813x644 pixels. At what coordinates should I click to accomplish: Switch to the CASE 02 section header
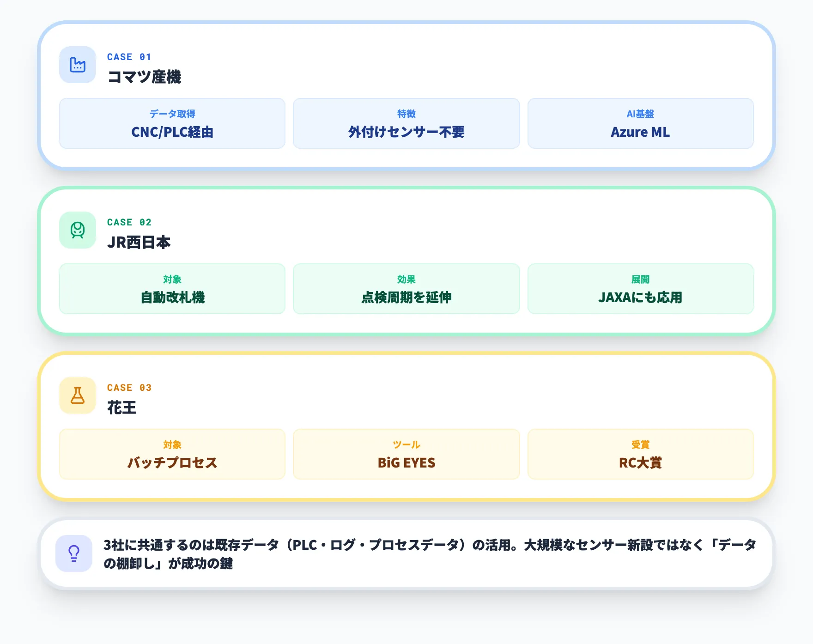pyautogui.click(x=129, y=222)
